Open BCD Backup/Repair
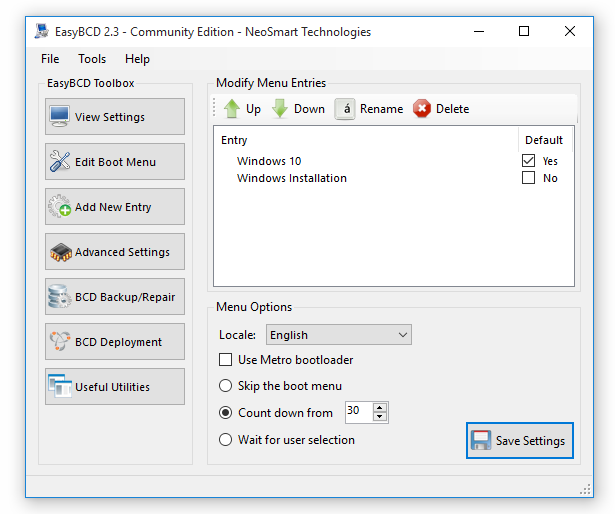 pyautogui.click(x=115, y=297)
